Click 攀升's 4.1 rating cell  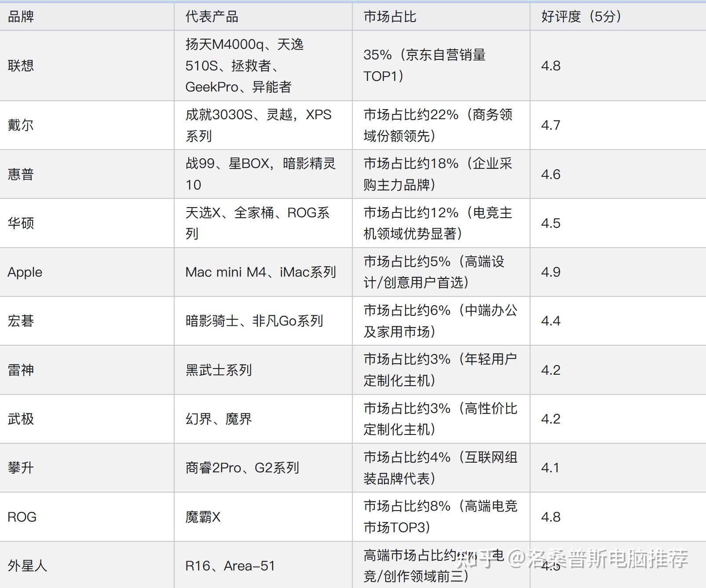(x=552, y=467)
